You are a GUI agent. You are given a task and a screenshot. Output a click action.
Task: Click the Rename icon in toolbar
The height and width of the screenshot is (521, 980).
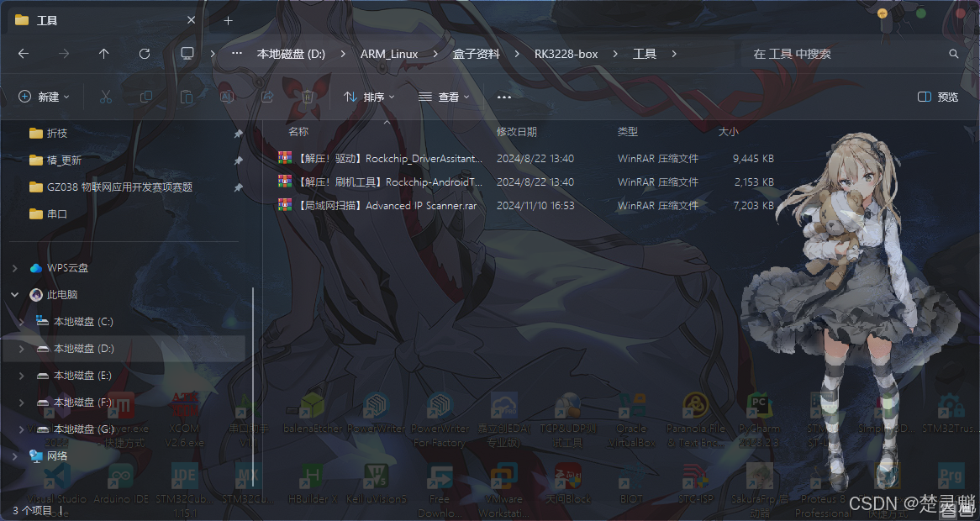(x=227, y=96)
